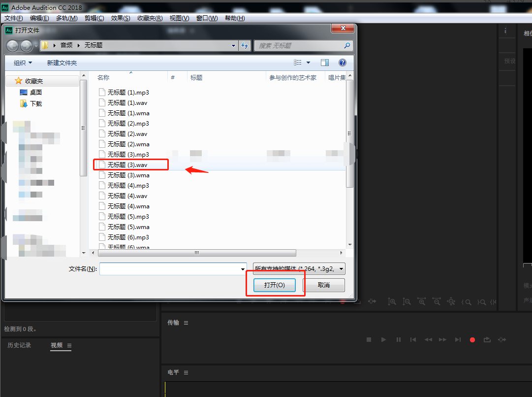Open the 多轨(M) menu
The height and width of the screenshot is (397, 532).
coord(66,18)
